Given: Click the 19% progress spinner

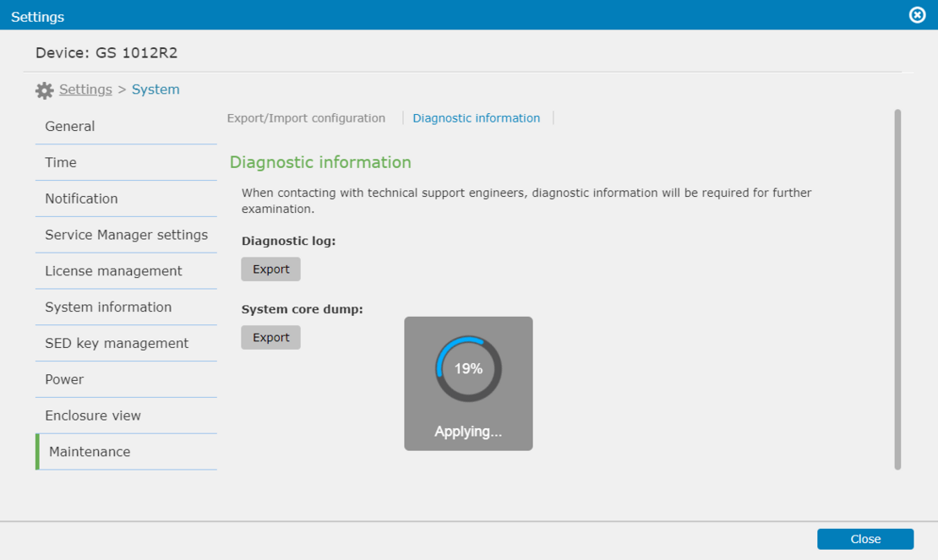Looking at the screenshot, I should coord(468,367).
